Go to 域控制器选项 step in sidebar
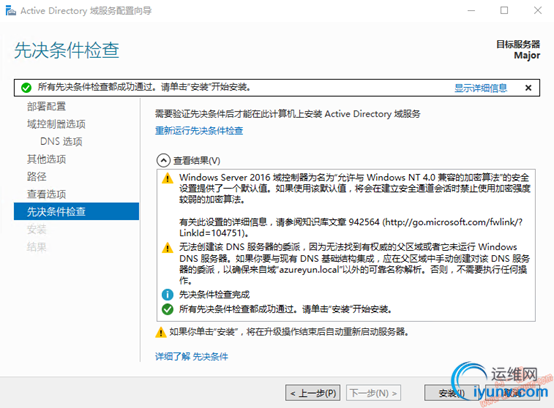The height and width of the screenshot is (408, 554). pos(56,124)
